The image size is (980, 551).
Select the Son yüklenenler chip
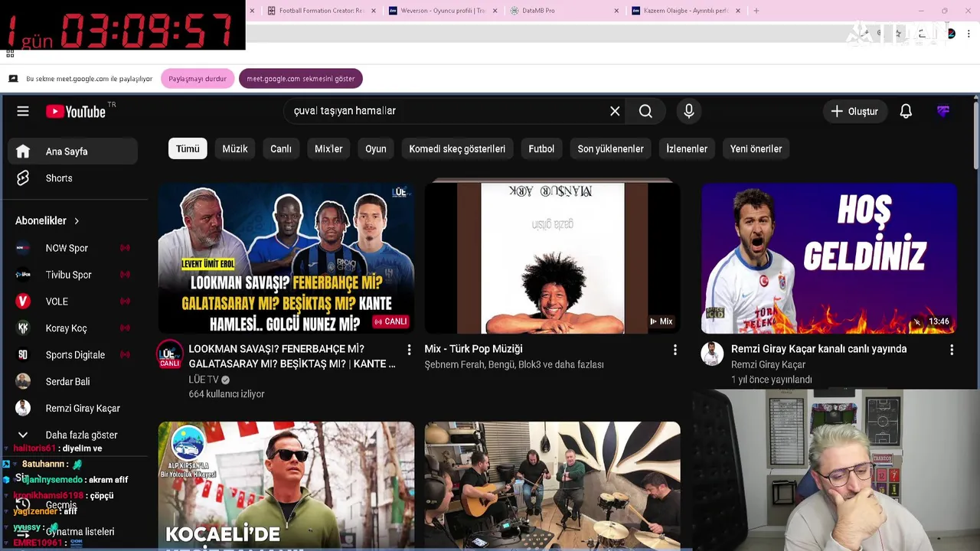point(610,148)
